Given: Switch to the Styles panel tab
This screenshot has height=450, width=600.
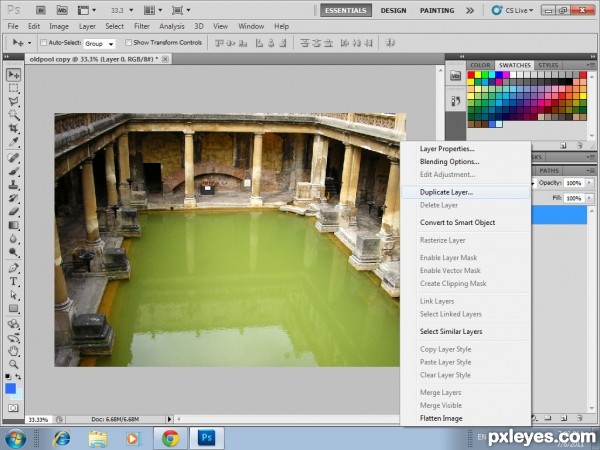Looking at the screenshot, I should pos(548,65).
